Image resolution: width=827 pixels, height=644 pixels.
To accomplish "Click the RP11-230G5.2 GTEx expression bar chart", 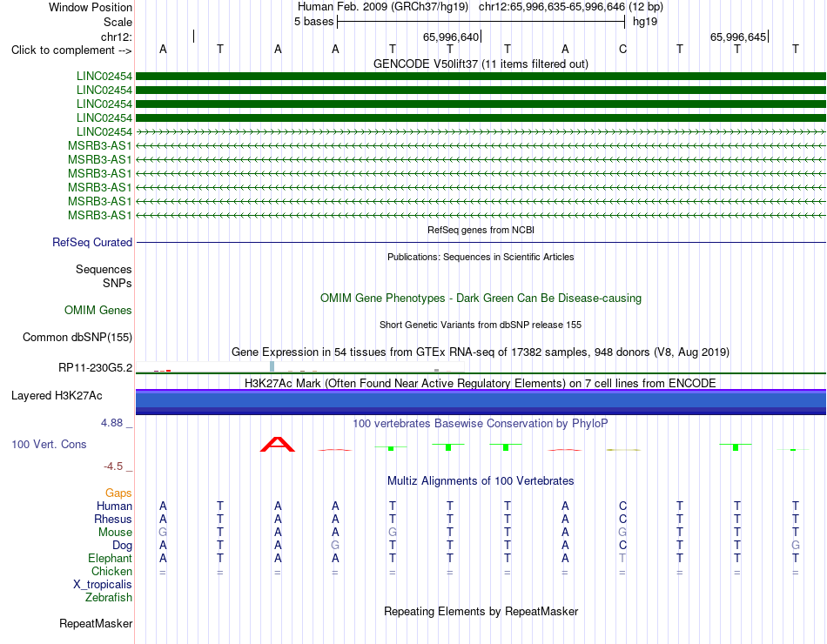I will point(300,366).
